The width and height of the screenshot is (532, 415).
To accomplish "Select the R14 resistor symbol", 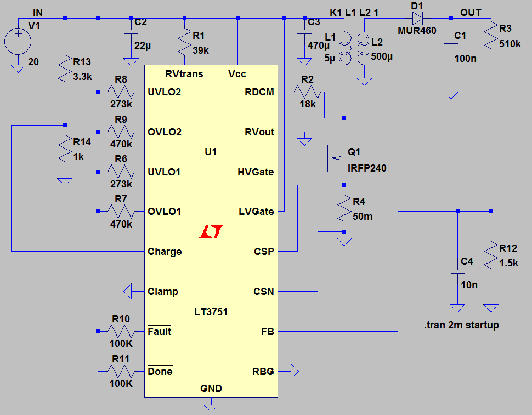I will [65, 149].
